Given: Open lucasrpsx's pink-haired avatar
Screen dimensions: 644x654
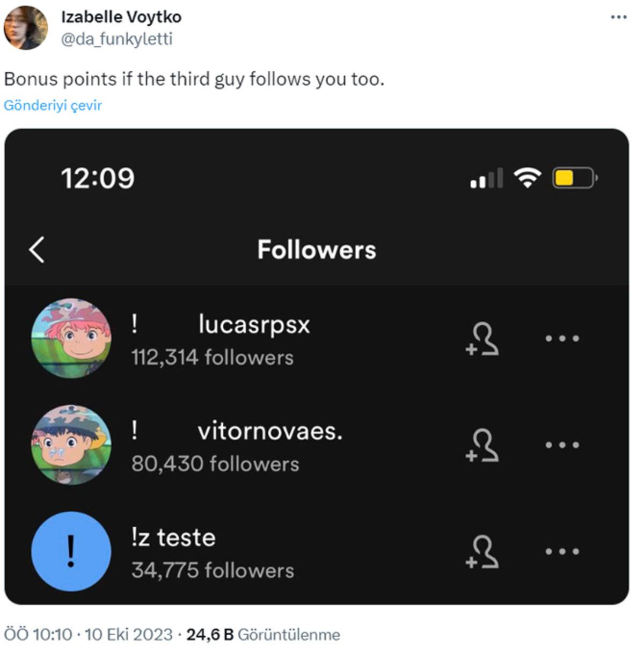Looking at the screenshot, I should [71, 338].
